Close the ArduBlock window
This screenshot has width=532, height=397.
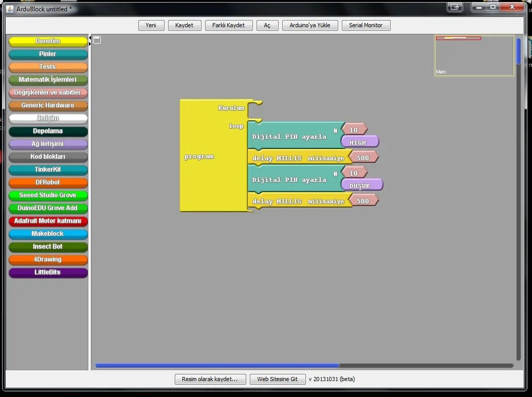(512, 7)
